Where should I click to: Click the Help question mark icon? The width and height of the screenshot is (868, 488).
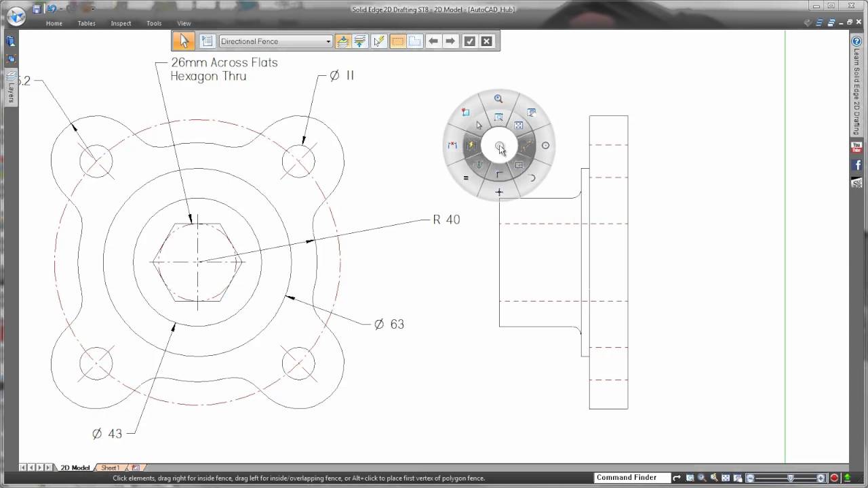point(856,41)
